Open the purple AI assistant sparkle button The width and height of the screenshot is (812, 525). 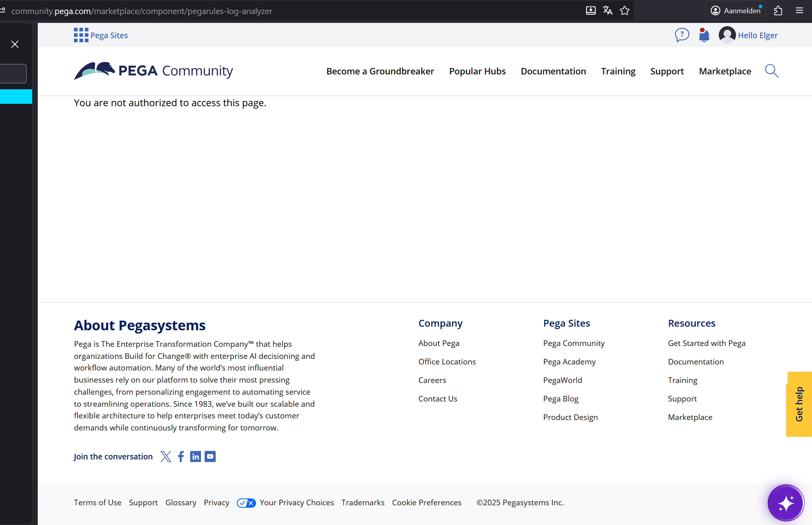click(785, 502)
